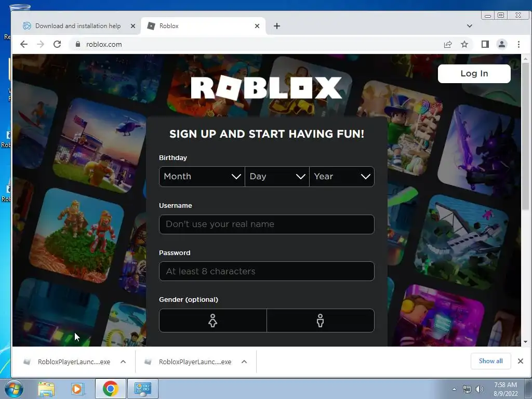
Task: Go back to the previous page
Action: click(x=24, y=45)
